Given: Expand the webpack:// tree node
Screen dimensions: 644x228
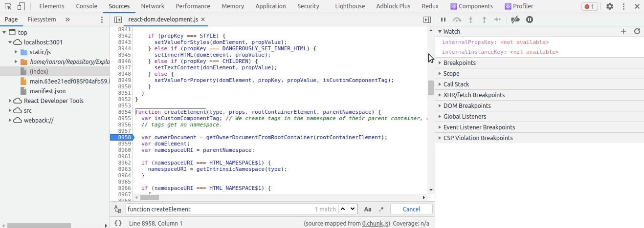Looking at the screenshot, I should pos(10,120).
